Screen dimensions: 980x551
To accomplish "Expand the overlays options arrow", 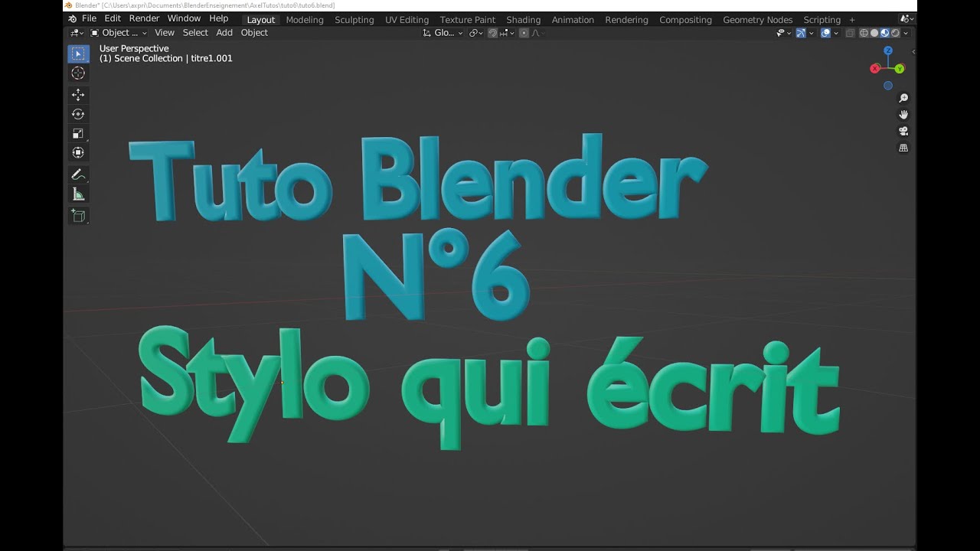I will pyautogui.click(x=836, y=33).
